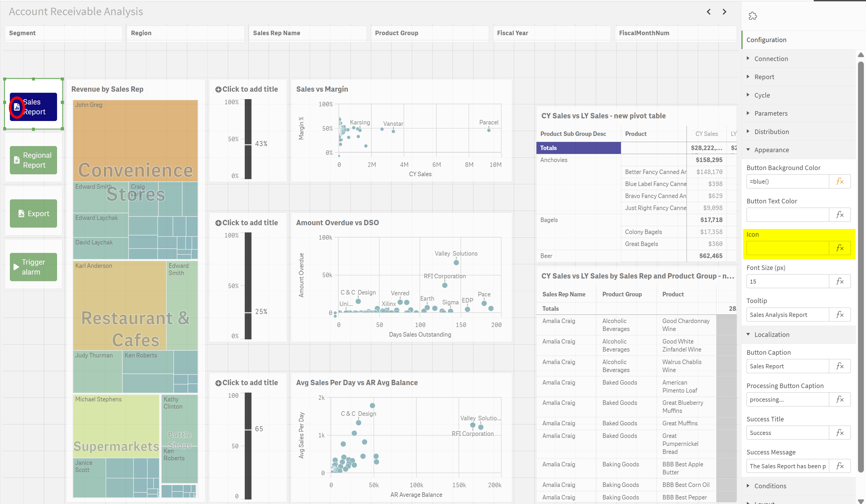
Task: Click the properties panel vertical scrollbar
Action: pyautogui.click(x=861, y=267)
